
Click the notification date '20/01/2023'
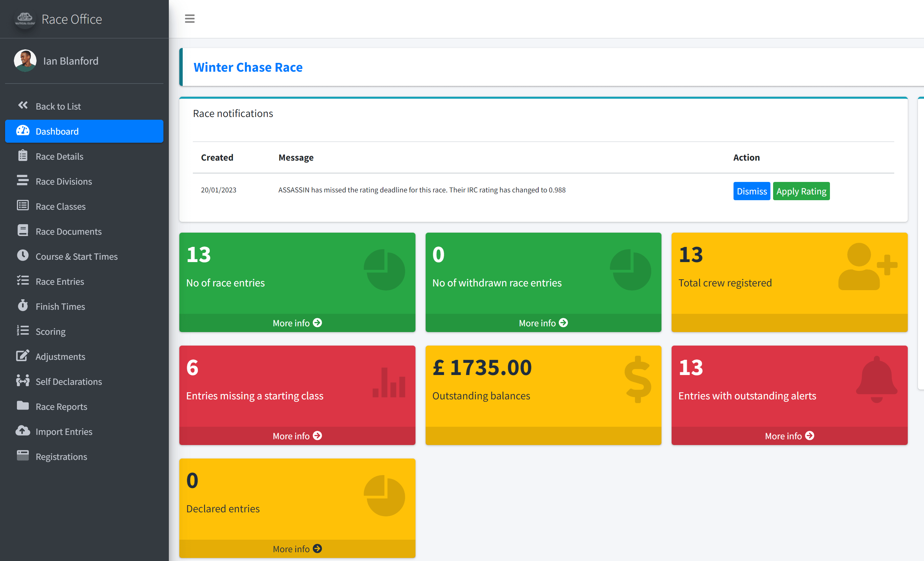219,190
